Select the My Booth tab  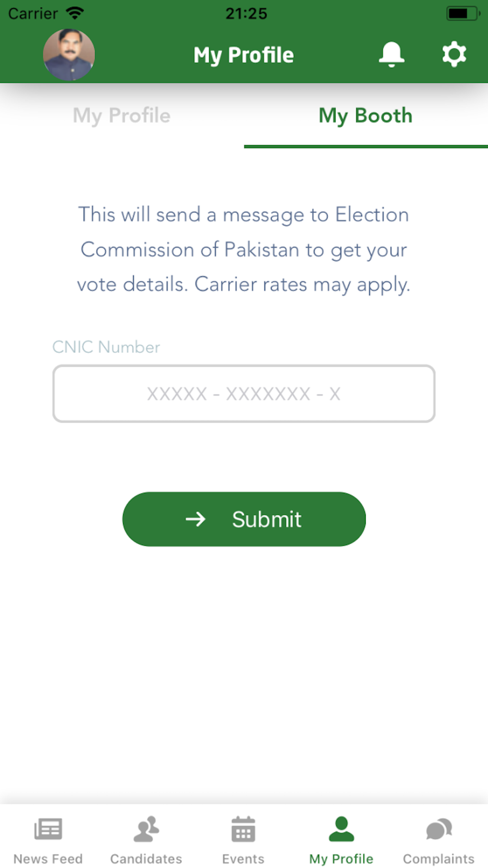tap(366, 116)
